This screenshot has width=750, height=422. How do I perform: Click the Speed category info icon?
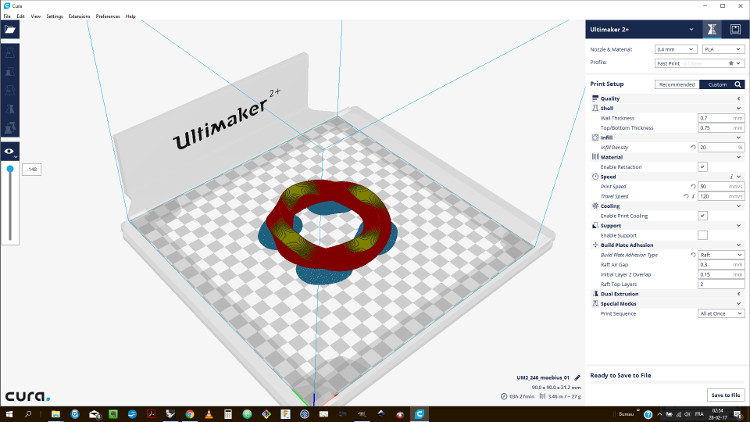731,177
